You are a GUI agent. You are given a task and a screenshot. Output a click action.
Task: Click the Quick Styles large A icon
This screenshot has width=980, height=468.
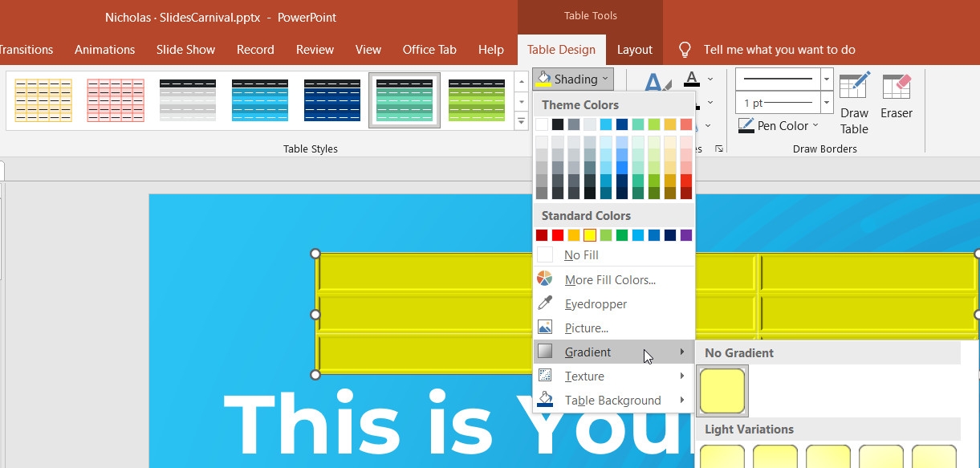657,83
